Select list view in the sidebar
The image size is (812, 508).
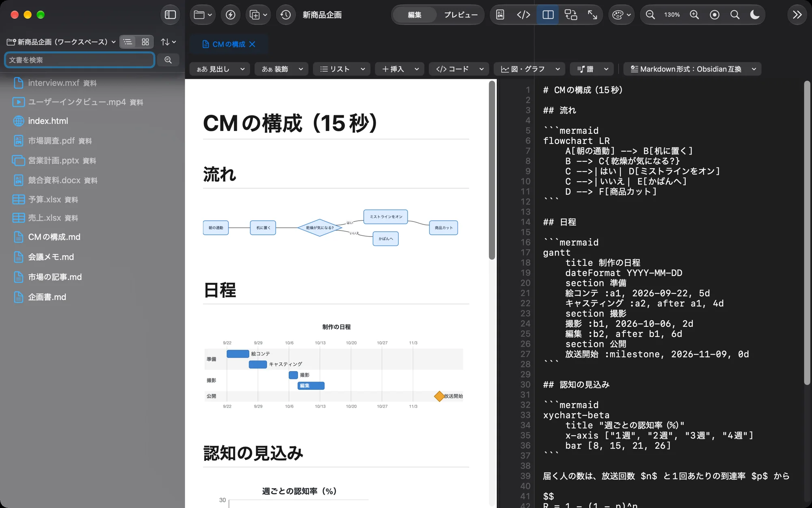[x=128, y=42]
